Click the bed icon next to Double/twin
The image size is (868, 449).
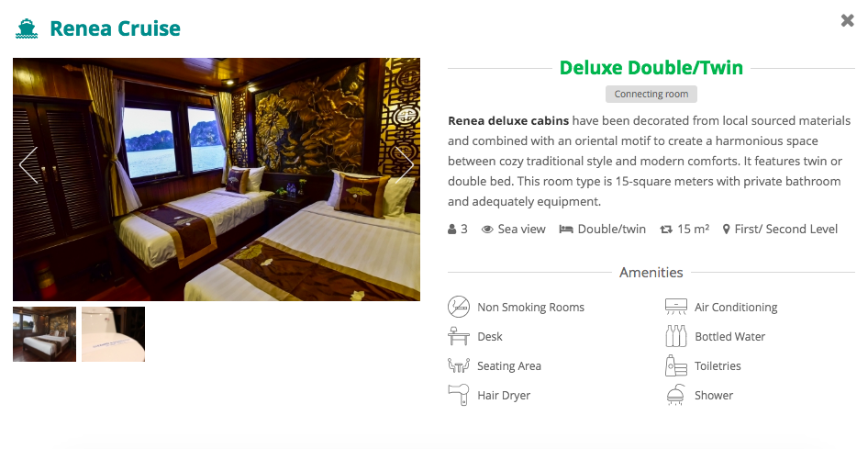click(566, 230)
